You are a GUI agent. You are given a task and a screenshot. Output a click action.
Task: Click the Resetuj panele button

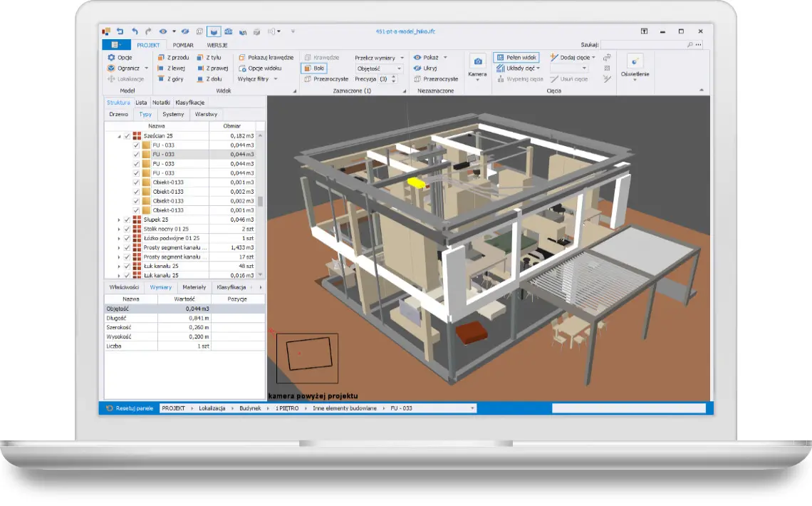click(129, 408)
